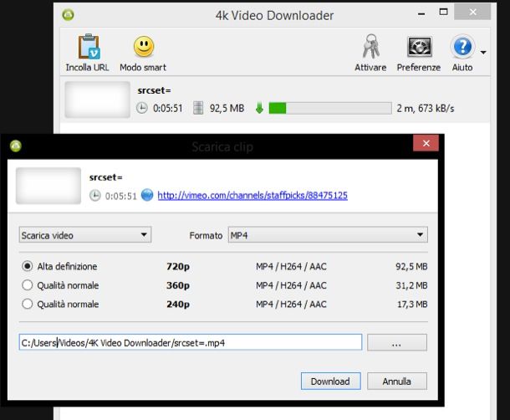Click the '240p' resolution label
The width and height of the screenshot is (510, 420).
[x=178, y=304]
